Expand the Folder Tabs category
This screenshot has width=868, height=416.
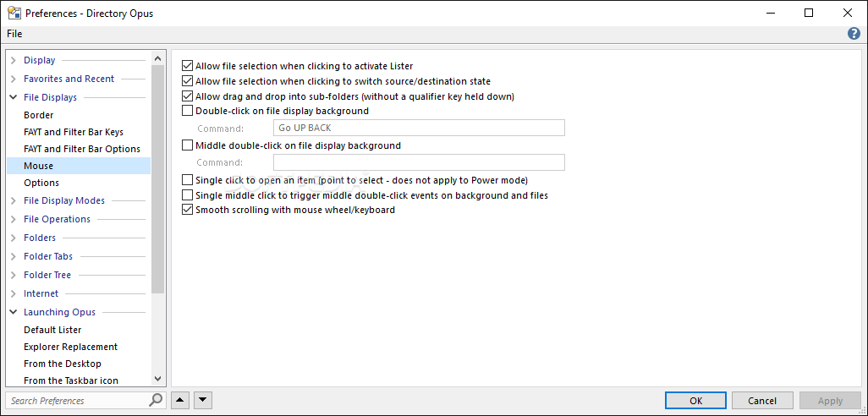click(x=14, y=257)
